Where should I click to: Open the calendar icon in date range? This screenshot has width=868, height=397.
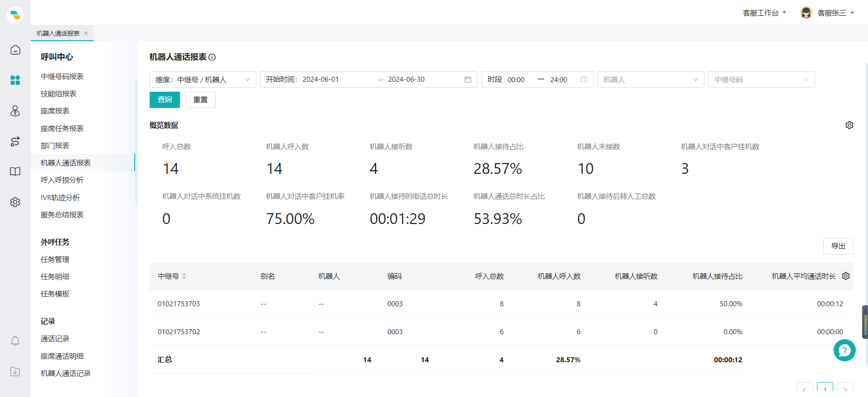tap(468, 79)
